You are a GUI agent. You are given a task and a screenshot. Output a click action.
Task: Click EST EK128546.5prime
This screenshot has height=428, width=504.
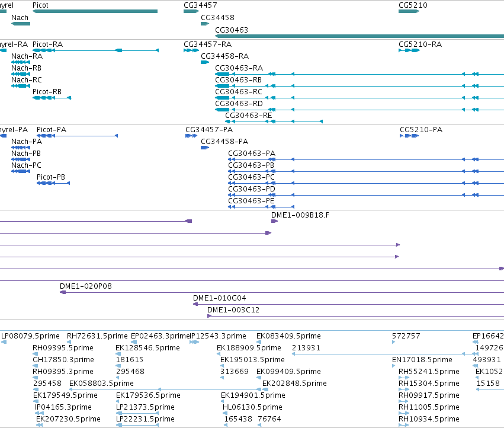tap(117, 354)
